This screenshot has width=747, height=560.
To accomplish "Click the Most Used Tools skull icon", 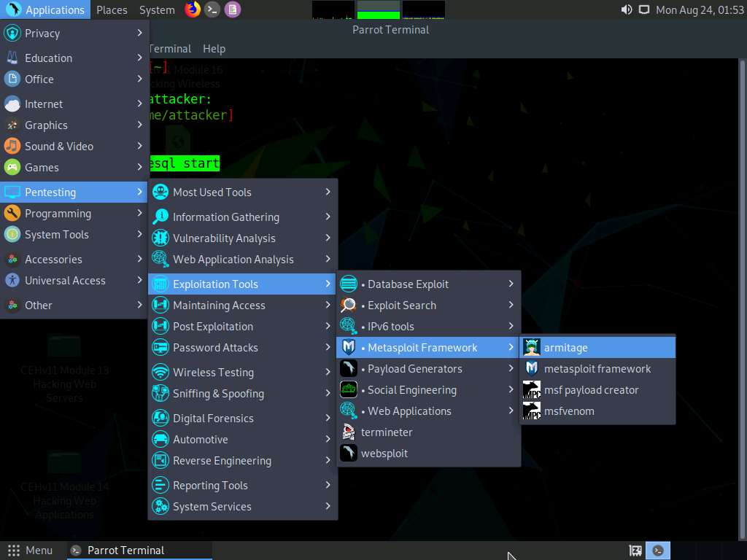I will (160, 192).
